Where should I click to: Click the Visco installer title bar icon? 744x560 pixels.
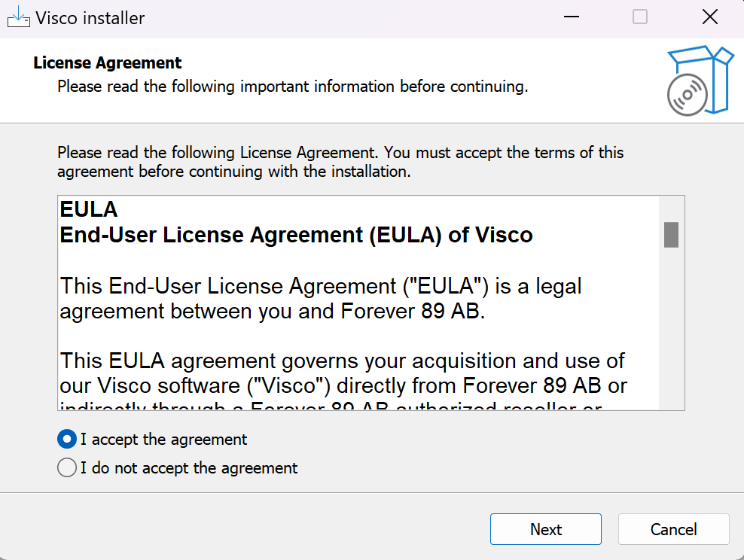(18, 17)
